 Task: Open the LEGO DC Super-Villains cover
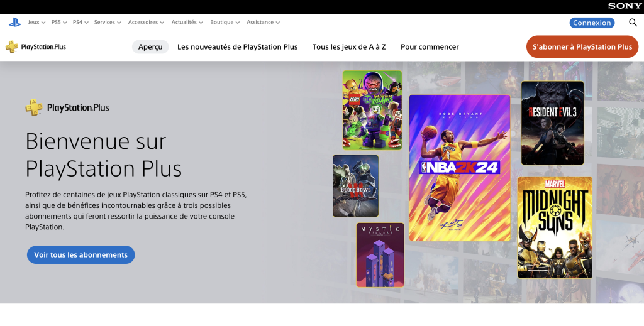(372, 110)
